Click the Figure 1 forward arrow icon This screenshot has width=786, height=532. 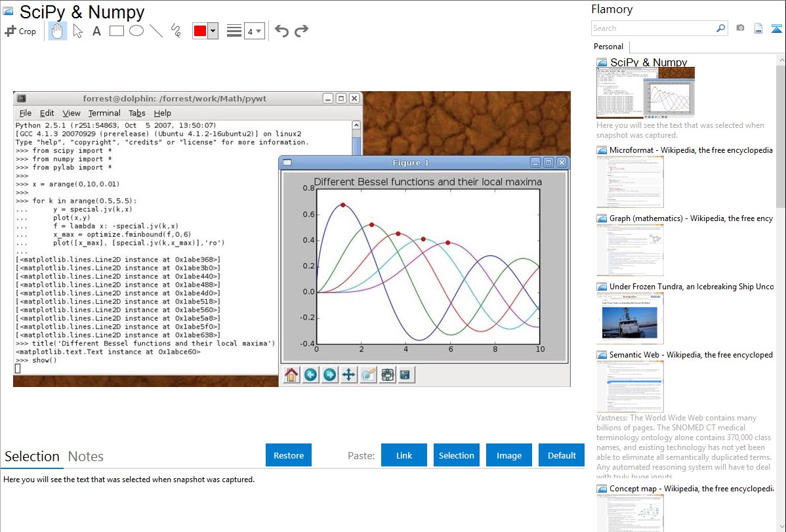click(x=329, y=375)
